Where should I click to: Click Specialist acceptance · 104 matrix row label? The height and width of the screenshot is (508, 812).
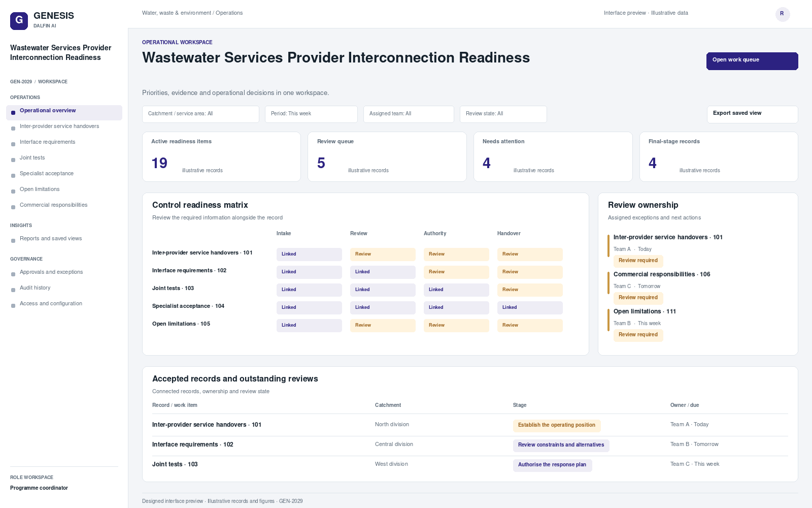coord(188,306)
